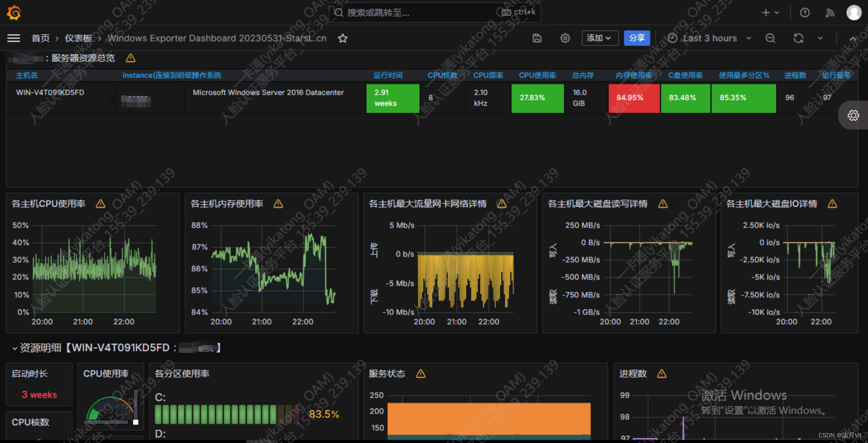
Task: Click the plus new item icon
Action: (766, 13)
